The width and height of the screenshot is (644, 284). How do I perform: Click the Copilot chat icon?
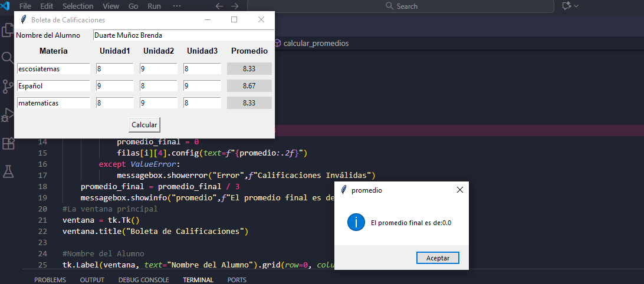pyautogui.click(x=567, y=6)
